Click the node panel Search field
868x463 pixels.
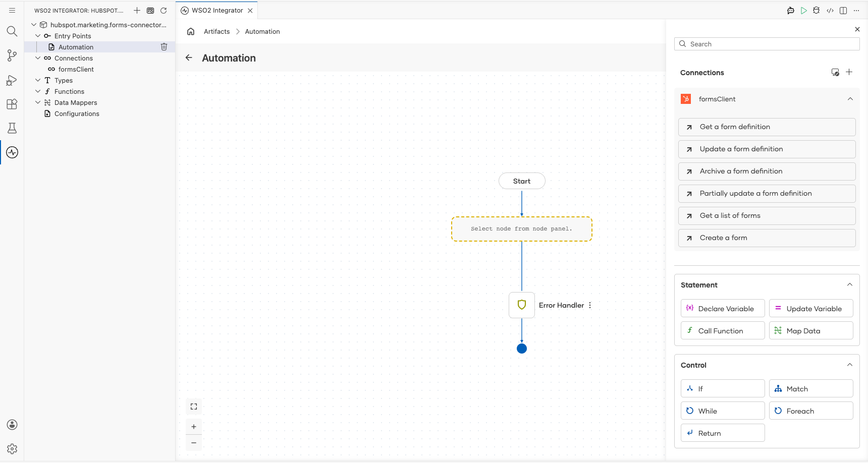767,44
